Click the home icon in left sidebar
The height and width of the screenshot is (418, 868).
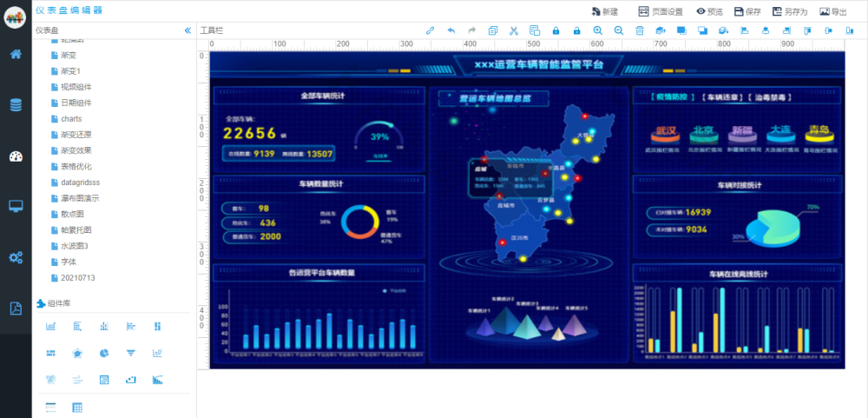pos(16,54)
